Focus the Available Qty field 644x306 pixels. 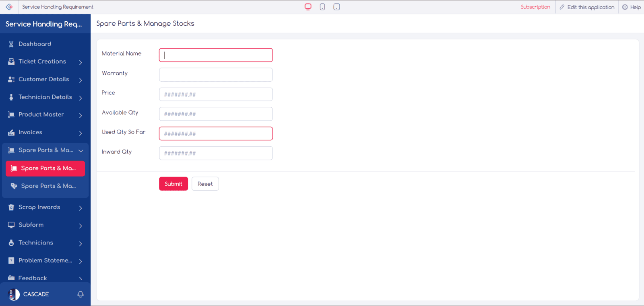tap(216, 114)
